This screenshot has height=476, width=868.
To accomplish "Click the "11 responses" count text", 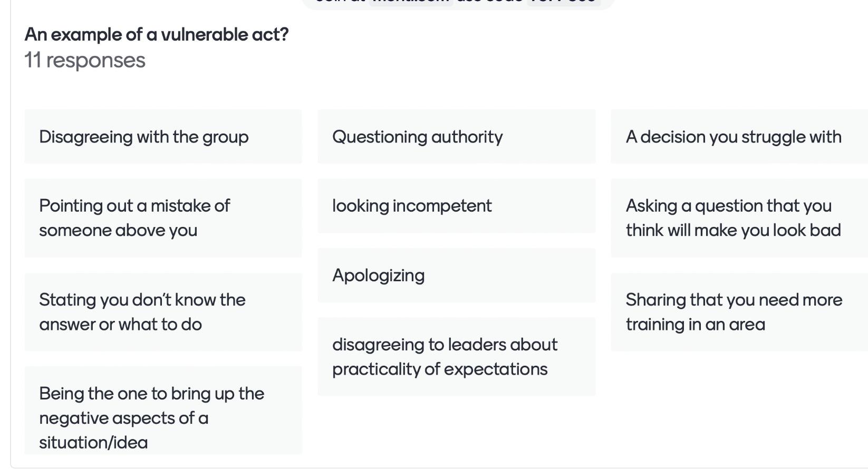I will tap(85, 60).
